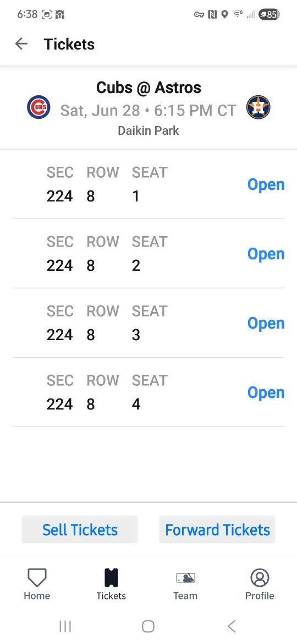Image resolution: width=297 pixels, height=644 pixels.
Task: Tap Forward Tickets button
Action: point(217,530)
